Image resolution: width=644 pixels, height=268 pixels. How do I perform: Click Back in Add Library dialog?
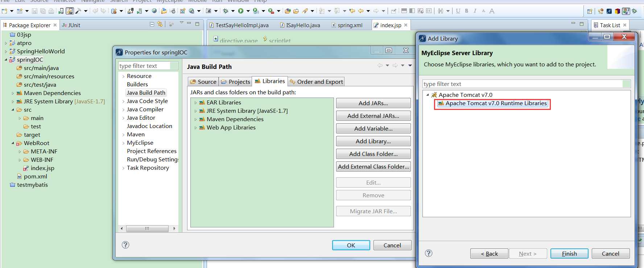[x=489, y=253]
